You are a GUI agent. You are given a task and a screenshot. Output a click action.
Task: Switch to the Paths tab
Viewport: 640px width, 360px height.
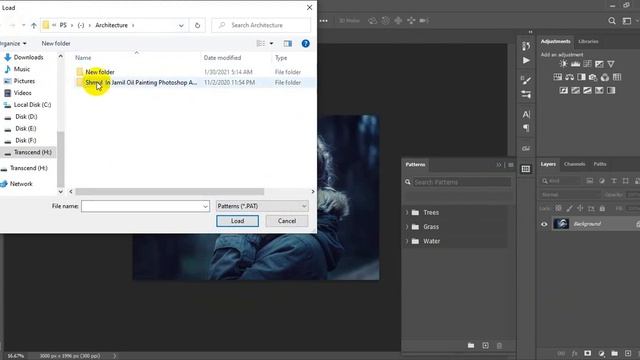coord(600,164)
